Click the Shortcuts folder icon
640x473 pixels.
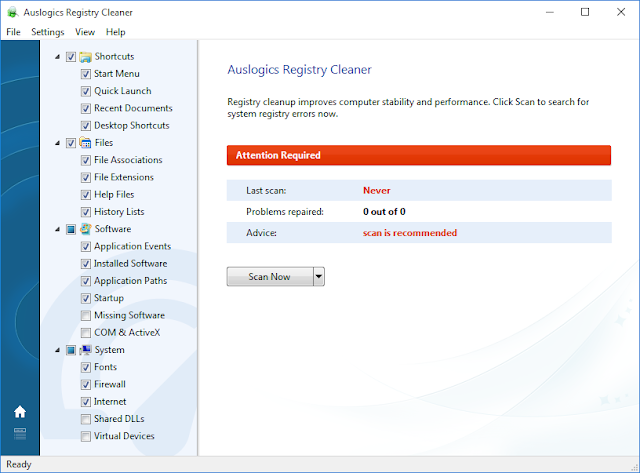[85, 57]
